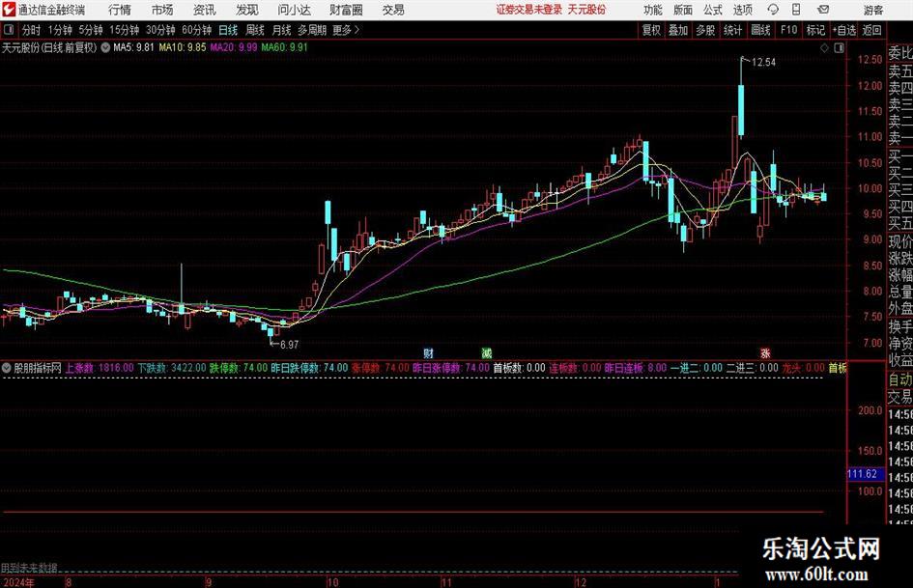This screenshot has width=913, height=588.
Task: Click the 返回 back button
Action: [871, 30]
